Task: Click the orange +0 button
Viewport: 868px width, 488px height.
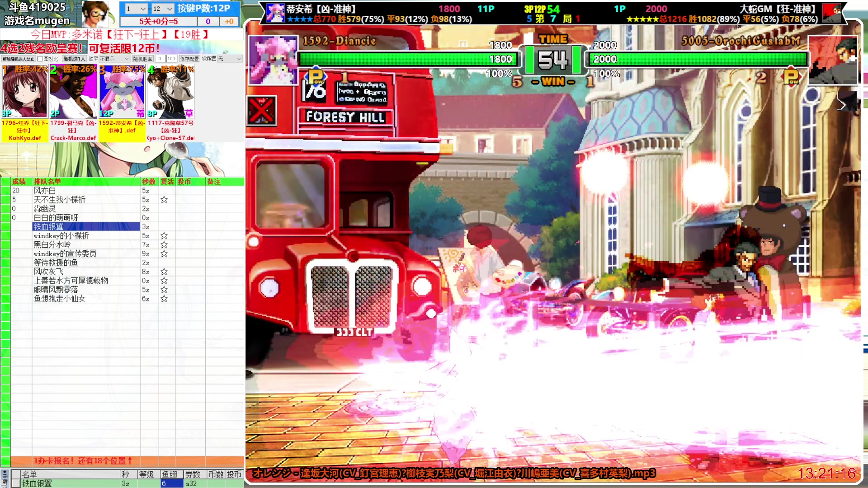Action: click(229, 21)
